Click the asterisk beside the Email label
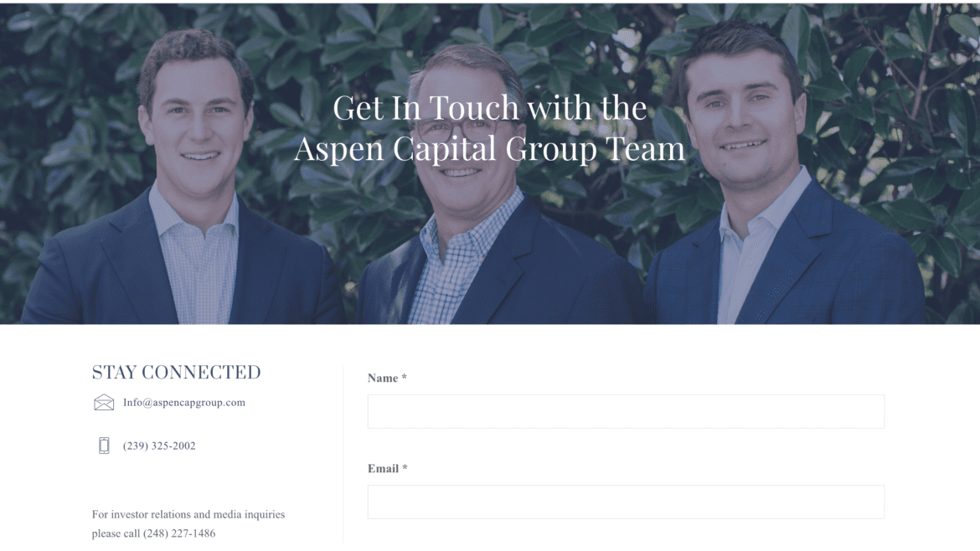The height and width of the screenshot is (551, 980). coord(405,468)
